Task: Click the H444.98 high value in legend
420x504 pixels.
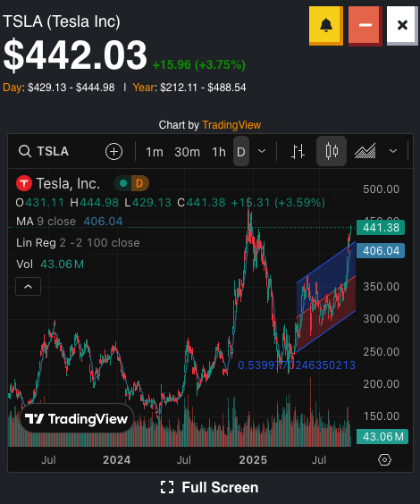Action: click(95, 203)
